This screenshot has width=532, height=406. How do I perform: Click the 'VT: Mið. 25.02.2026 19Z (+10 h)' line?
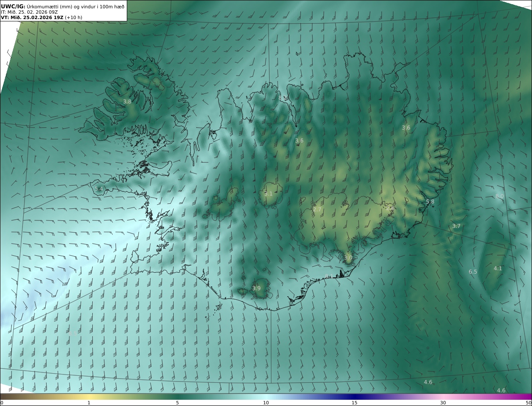click(x=42, y=17)
